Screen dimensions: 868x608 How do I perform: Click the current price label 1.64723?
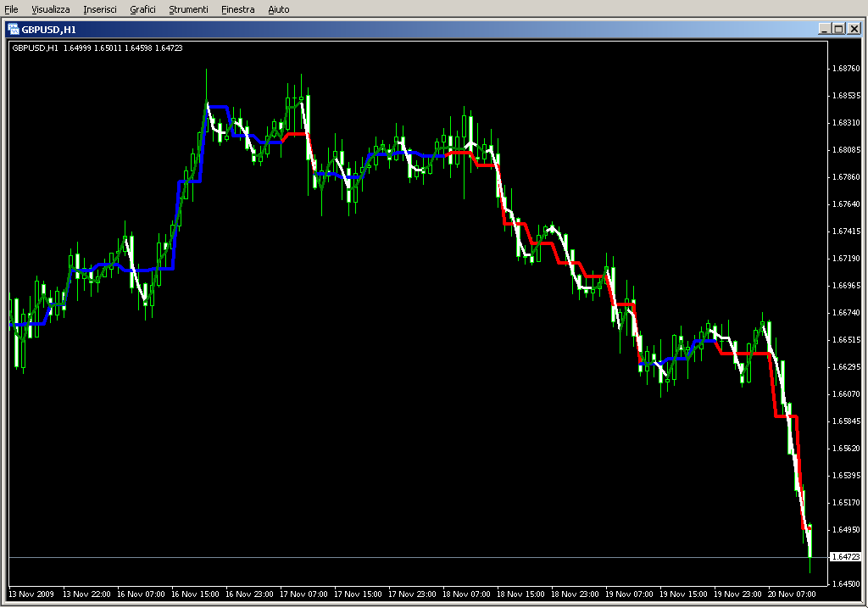[846, 557]
